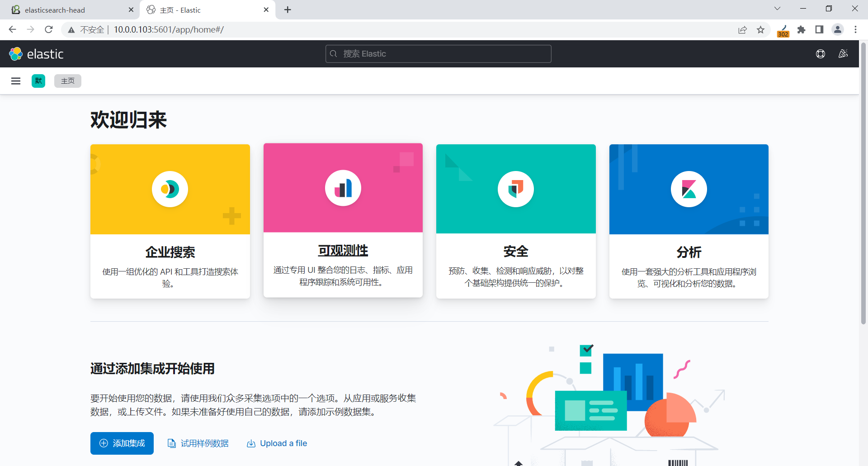Viewport: 868px width, 466px height.
Task: Click the 添加集成 button
Action: click(122, 443)
